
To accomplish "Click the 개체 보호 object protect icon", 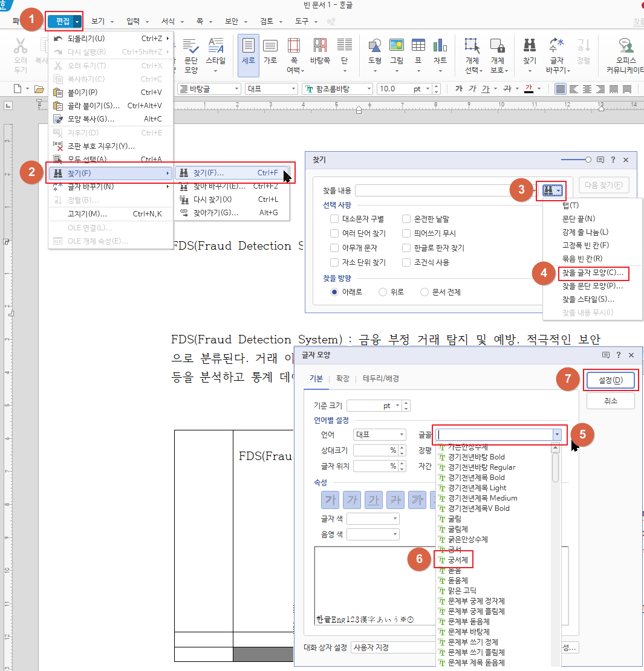I will click(498, 55).
